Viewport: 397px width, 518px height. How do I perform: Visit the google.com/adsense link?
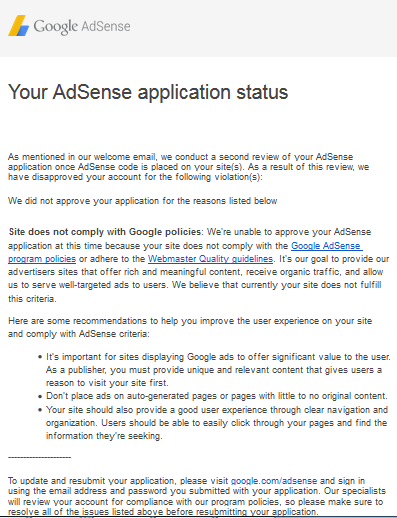point(274,481)
